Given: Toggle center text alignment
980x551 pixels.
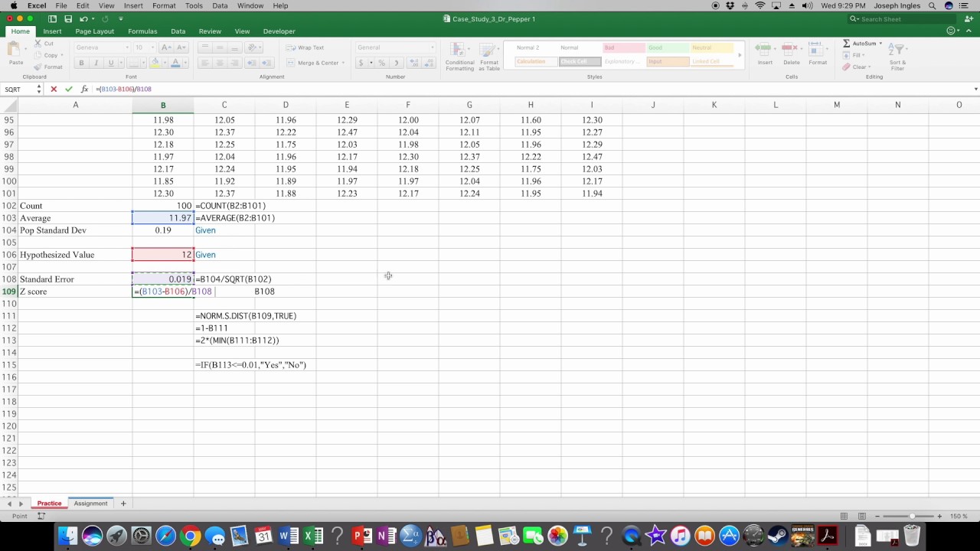Looking at the screenshot, I should pos(220,63).
